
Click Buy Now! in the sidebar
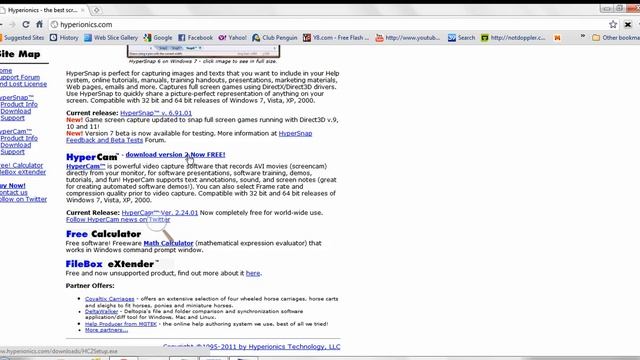click(x=13, y=186)
